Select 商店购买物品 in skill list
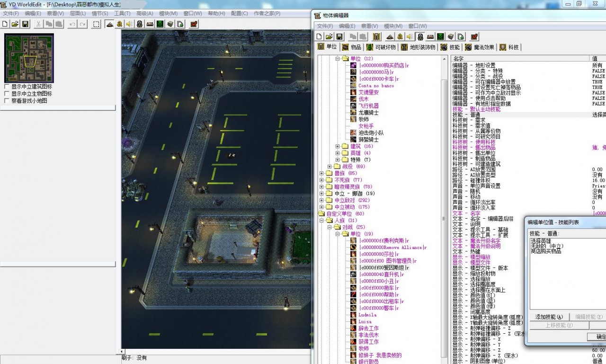The height and width of the screenshot is (364, 606). (x=546, y=251)
